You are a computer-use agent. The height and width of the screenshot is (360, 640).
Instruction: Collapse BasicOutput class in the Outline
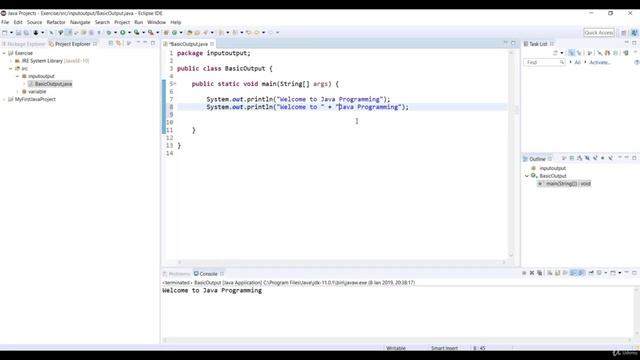527,176
